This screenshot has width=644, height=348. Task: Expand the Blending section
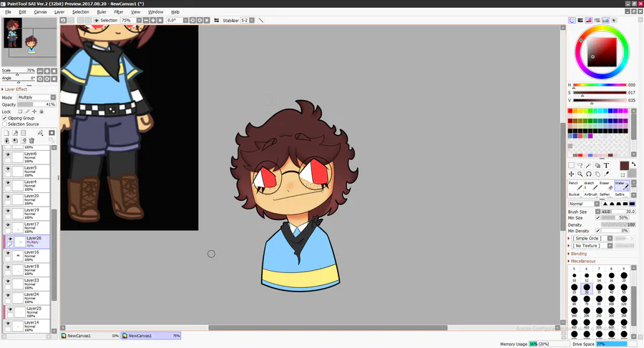pos(579,254)
